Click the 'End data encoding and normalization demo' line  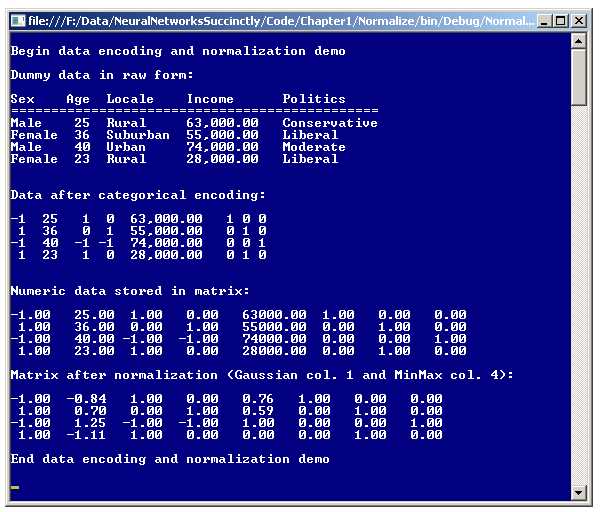coord(170,459)
